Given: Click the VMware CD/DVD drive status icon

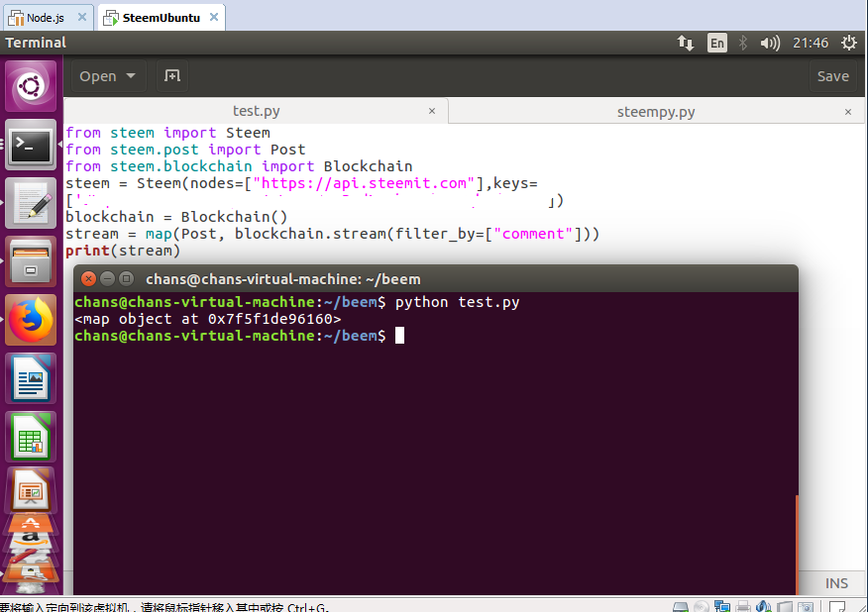Looking at the screenshot, I should (x=701, y=606).
